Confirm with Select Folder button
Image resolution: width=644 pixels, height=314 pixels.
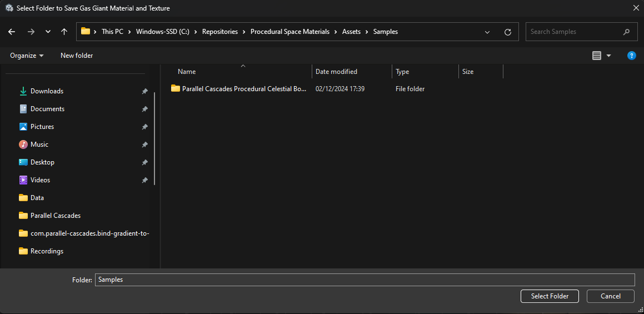point(550,296)
